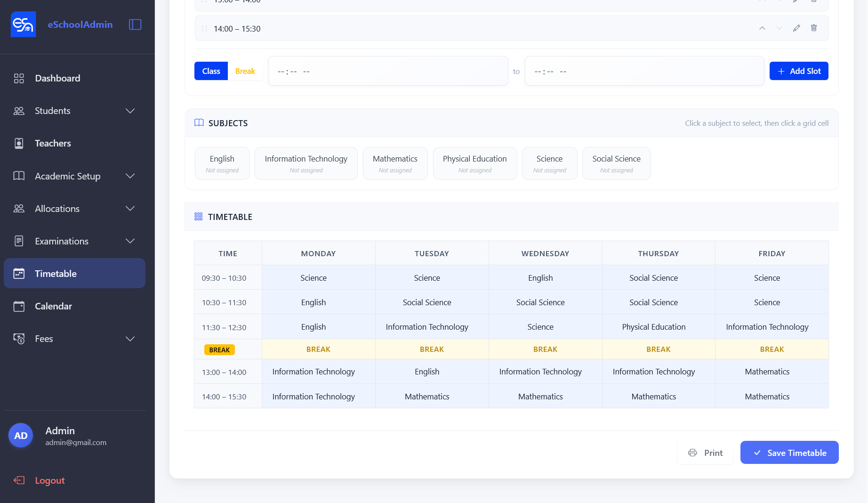Expand the Students submenu
This screenshot has height=503, width=868.
coord(130,111)
